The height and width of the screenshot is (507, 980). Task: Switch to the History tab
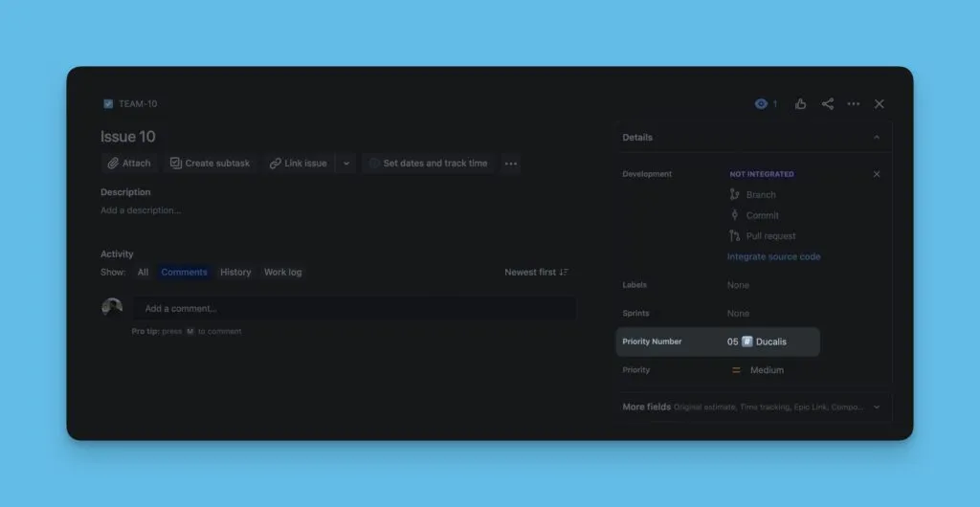tap(235, 273)
